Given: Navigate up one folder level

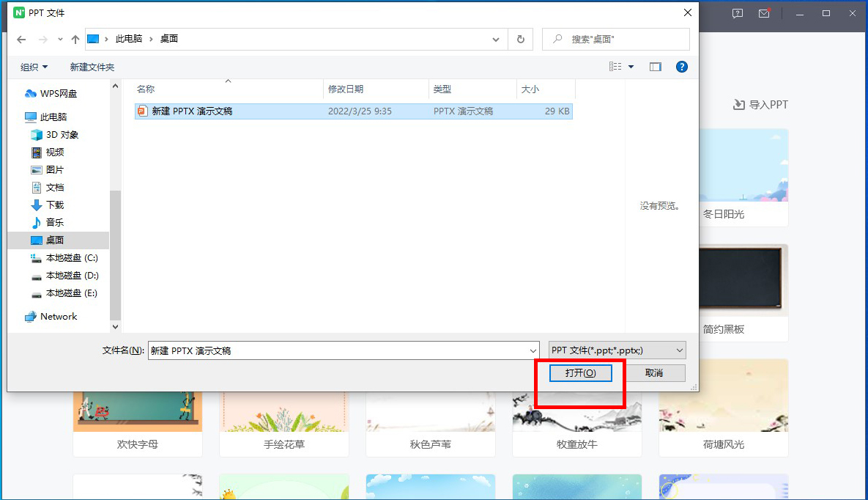Looking at the screenshot, I should (75, 39).
